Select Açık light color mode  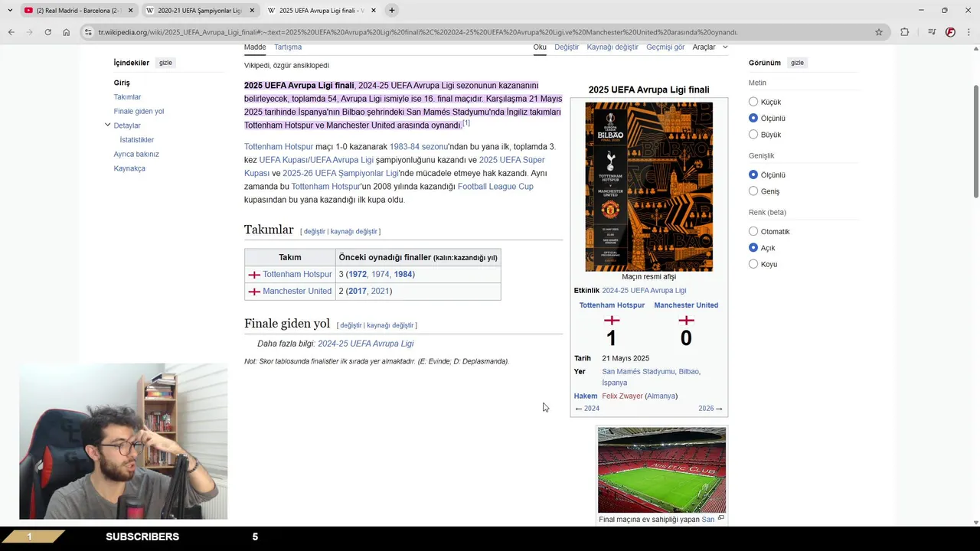pyautogui.click(x=753, y=248)
